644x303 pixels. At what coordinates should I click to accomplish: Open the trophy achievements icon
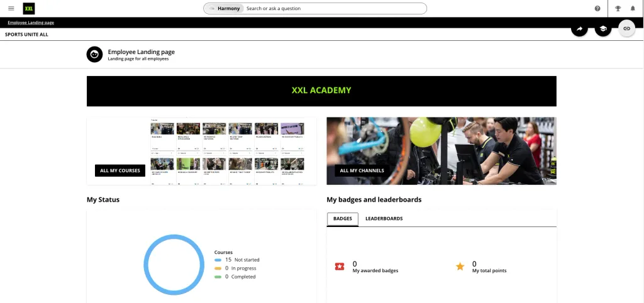618,9
